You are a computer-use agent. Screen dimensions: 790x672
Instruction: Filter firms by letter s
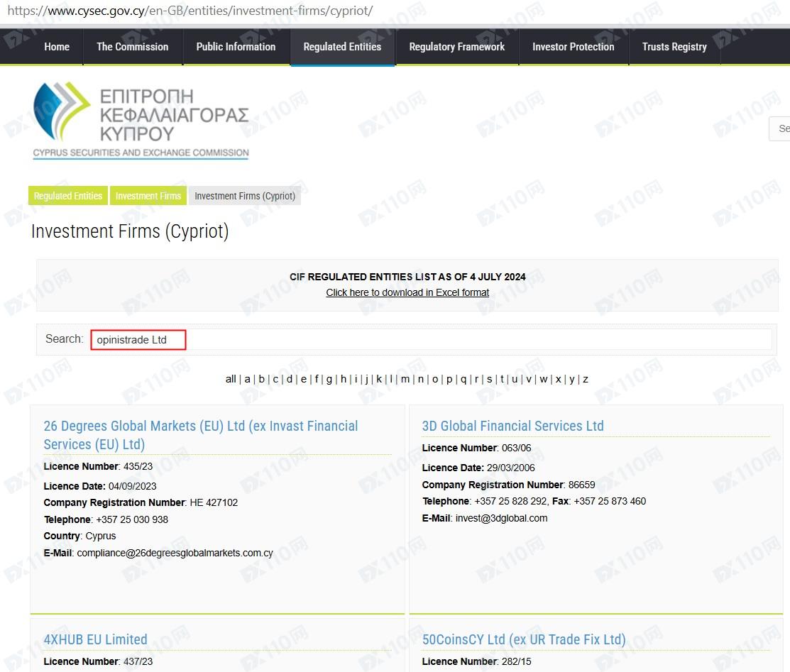coord(489,379)
